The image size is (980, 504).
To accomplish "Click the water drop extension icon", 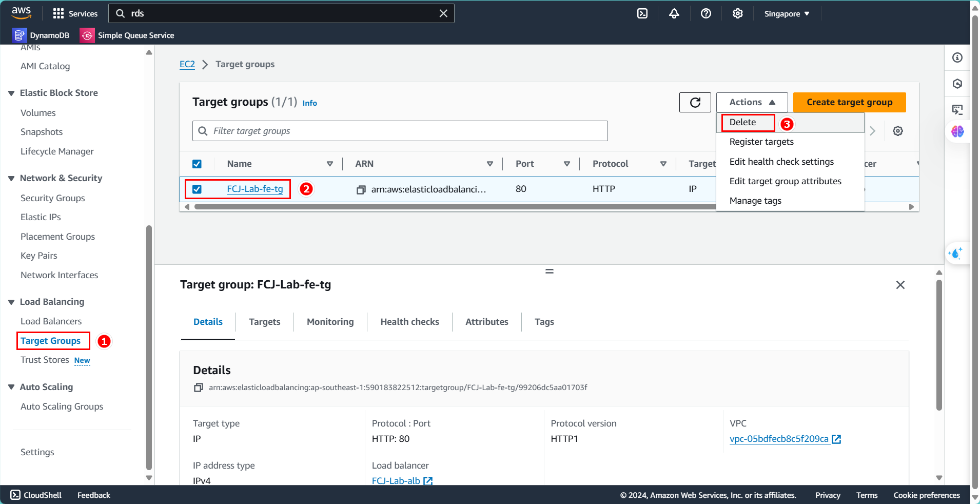I will click(x=956, y=254).
